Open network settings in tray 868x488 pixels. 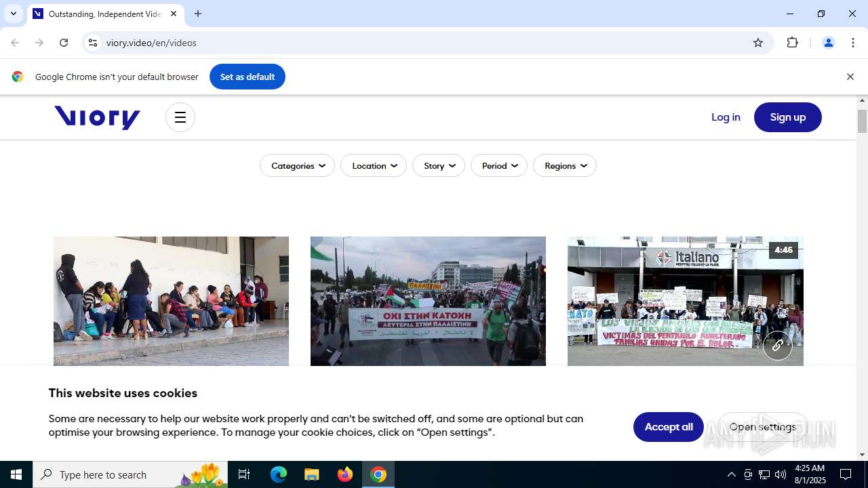pyautogui.click(x=764, y=474)
